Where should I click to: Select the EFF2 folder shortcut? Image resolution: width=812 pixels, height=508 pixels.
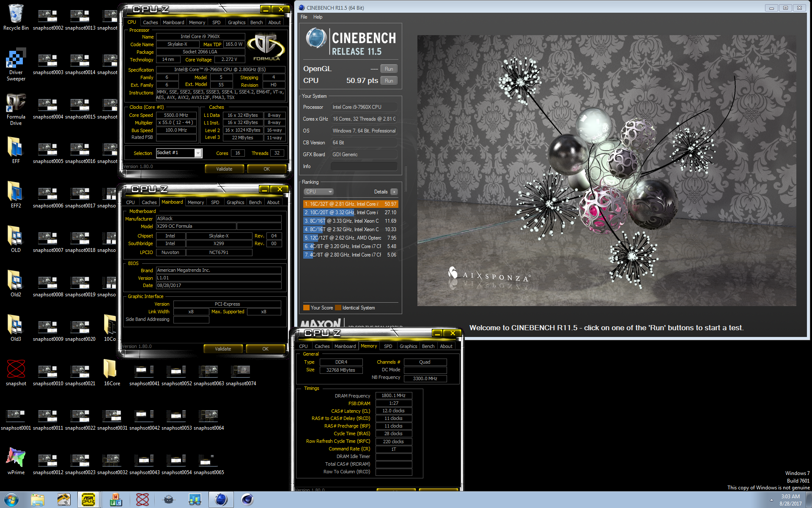point(16,195)
